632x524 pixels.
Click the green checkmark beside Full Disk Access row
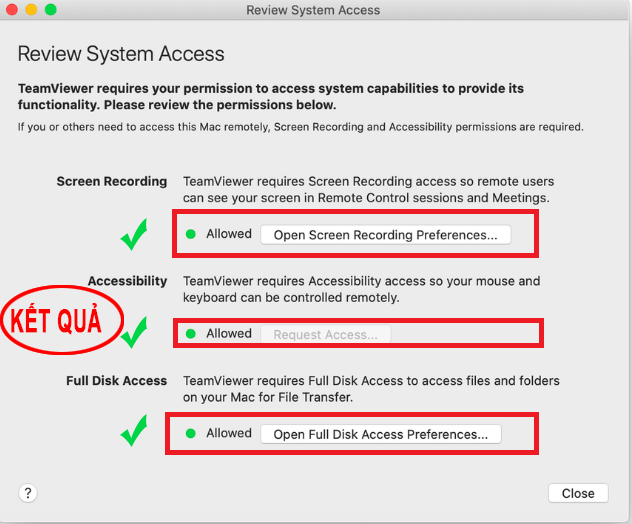point(133,434)
